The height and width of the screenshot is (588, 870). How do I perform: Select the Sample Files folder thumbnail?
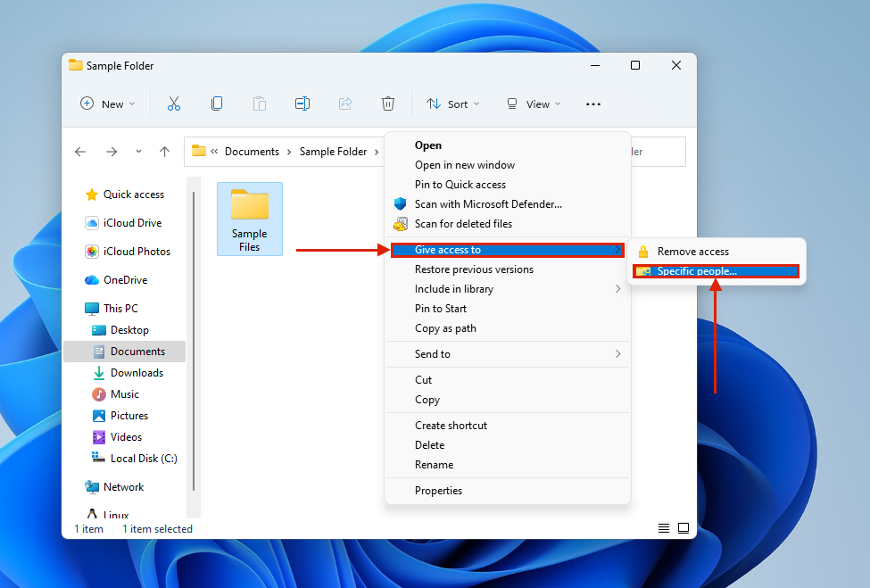[250, 219]
